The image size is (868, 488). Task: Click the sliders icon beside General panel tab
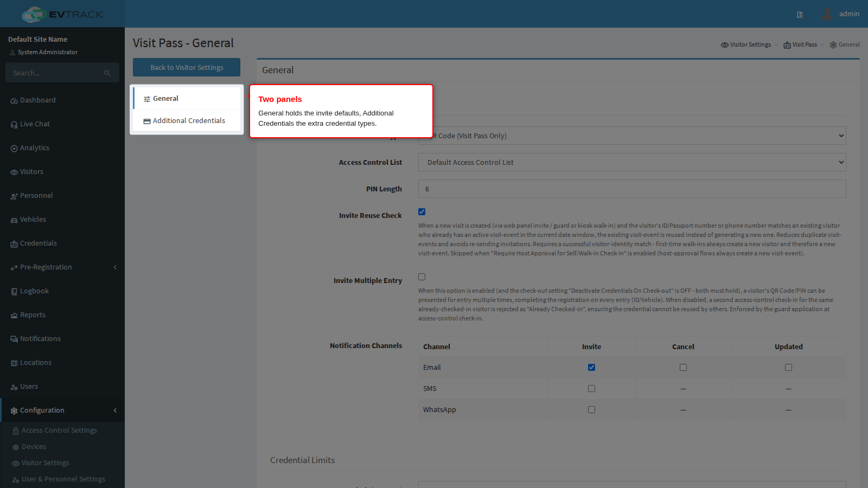[x=147, y=99]
